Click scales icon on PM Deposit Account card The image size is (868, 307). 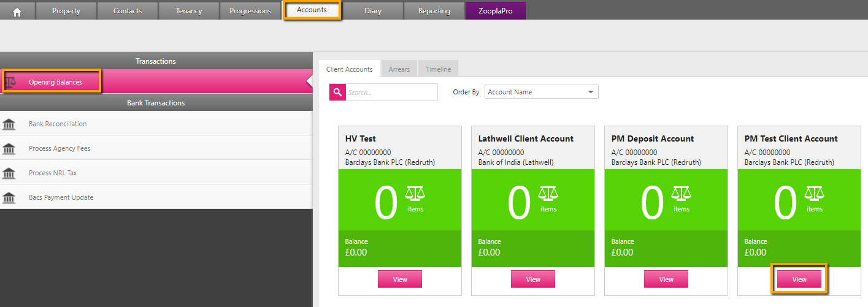click(x=682, y=194)
